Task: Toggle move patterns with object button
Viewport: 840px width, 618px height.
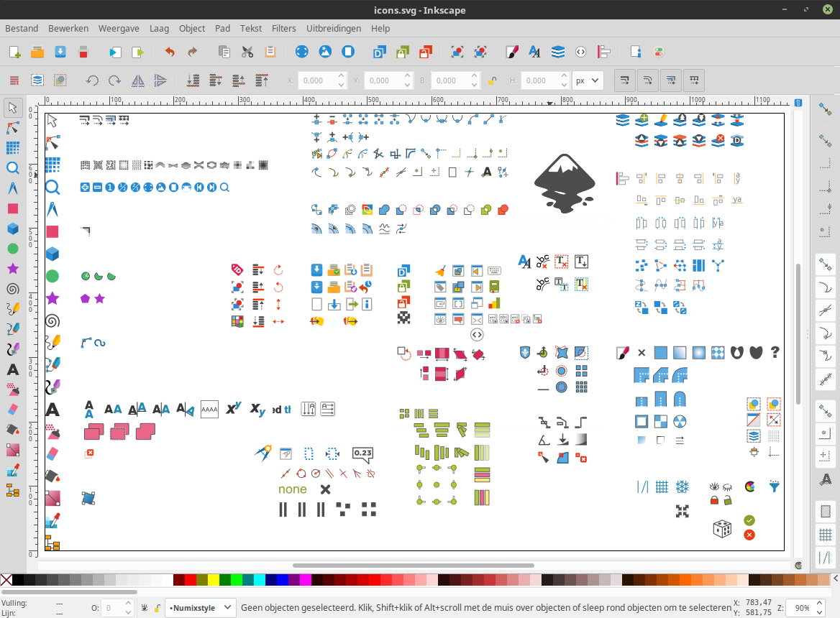Action: (694, 80)
